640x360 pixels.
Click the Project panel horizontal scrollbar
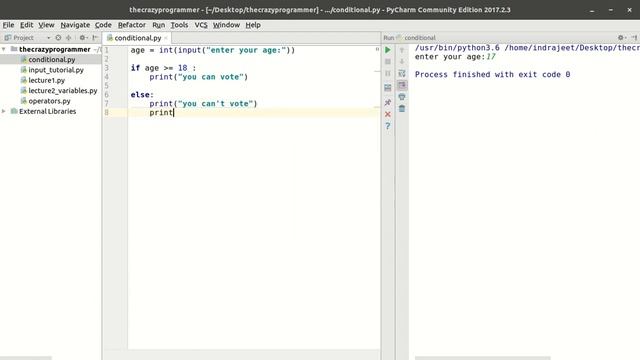pos(26,358)
